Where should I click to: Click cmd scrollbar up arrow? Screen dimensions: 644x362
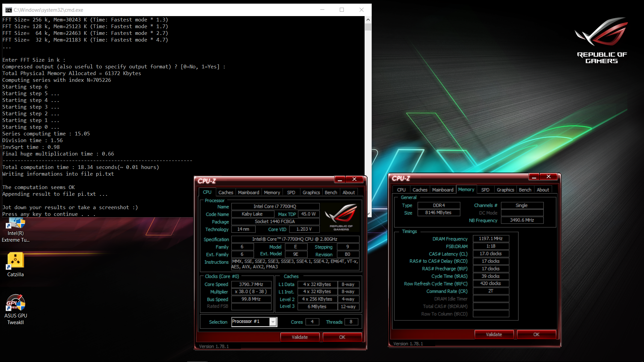[x=368, y=19]
